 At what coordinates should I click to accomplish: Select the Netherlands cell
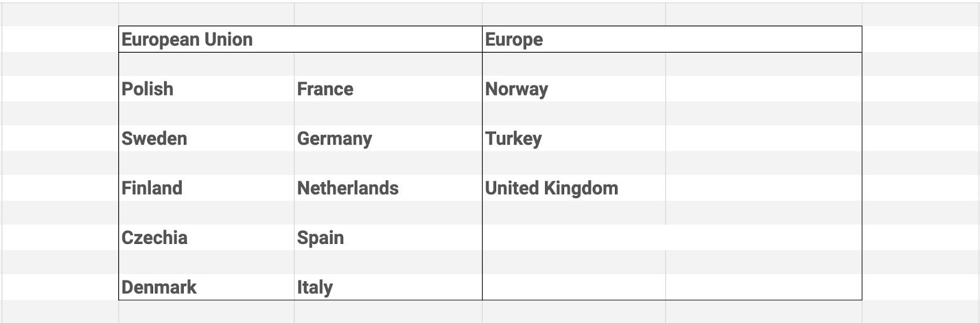pyautogui.click(x=388, y=188)
